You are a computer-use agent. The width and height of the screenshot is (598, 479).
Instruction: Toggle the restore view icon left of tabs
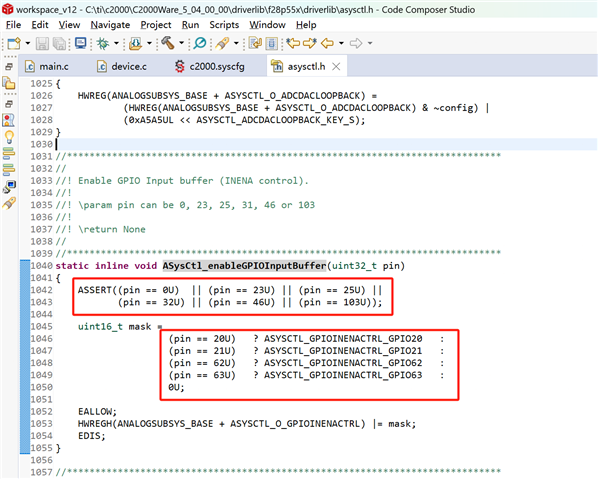9,66
